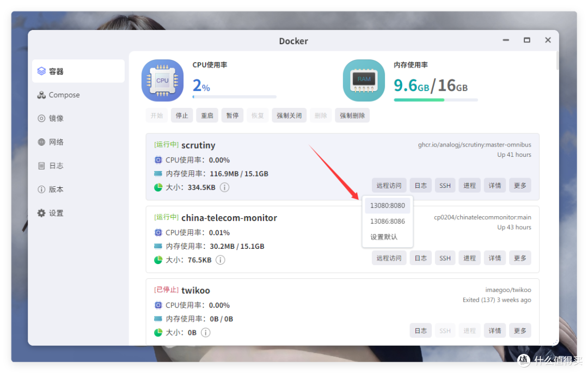Image resolution: width=588 pixels, height=373 pixels.
Task: Click the disabled 开始 start button
Action: [x=157, y=115]
